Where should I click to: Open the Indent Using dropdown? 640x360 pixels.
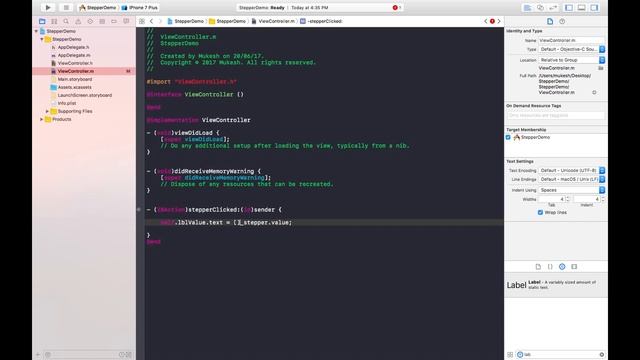click(x=571, y=190)
